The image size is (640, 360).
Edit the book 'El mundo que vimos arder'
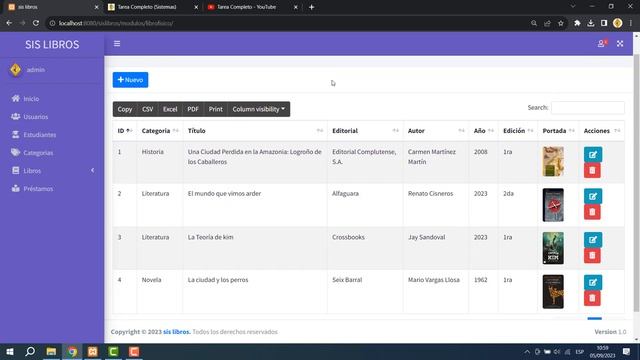pyautogui.click(x=593, y=196)
